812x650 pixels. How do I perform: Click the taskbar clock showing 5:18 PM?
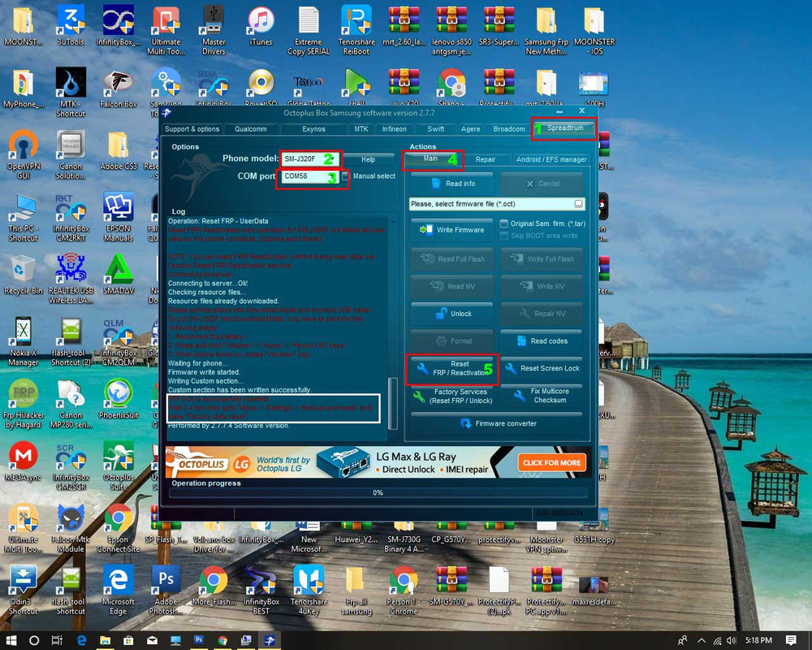(x=758, y=641)
